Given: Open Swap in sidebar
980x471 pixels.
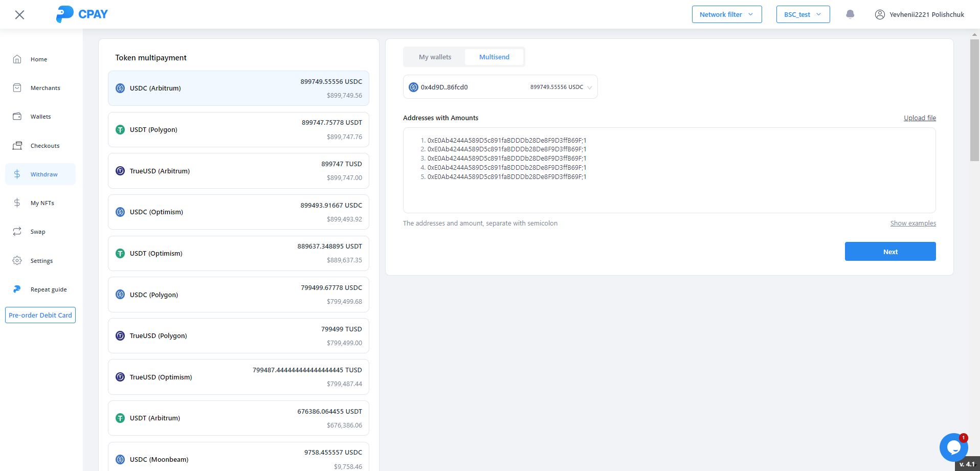Looking at the screenshot, I should click(x=37, y=232).
